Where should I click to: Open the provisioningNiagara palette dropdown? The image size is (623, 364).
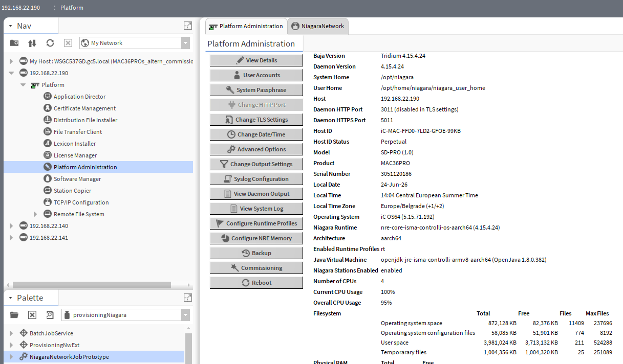point(185,315)
